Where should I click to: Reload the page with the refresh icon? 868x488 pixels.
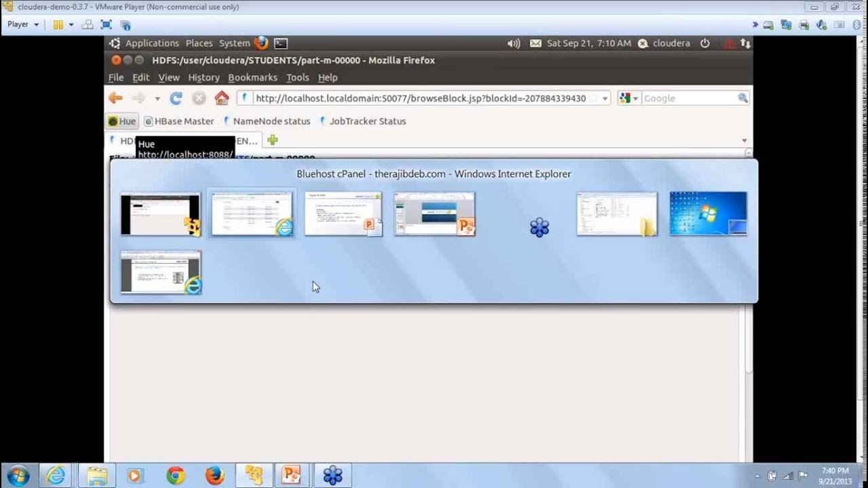click(x=176, y=98)
